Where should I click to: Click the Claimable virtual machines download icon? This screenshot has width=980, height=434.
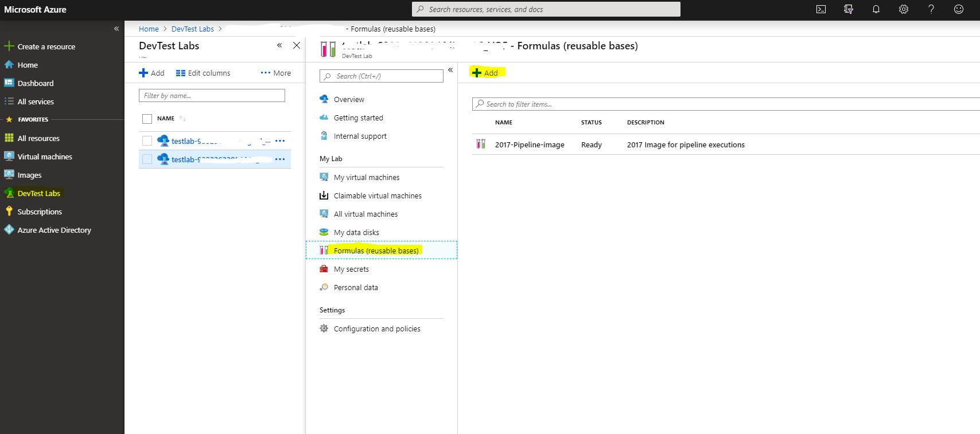tap(324, 196)
